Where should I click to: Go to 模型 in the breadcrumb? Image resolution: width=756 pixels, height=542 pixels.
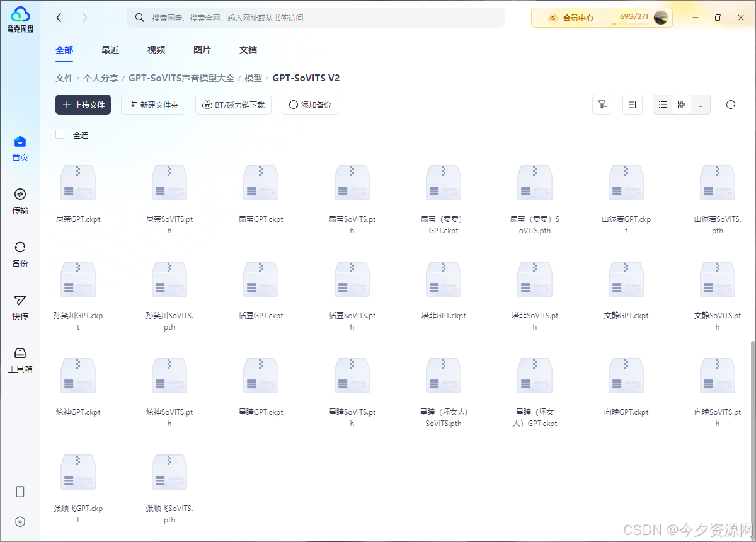pyautogui.click(x=253, y=78)
